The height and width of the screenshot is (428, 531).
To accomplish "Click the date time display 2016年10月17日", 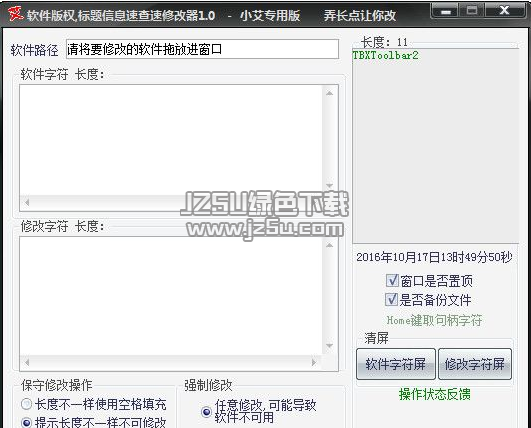I will point(434,257).
